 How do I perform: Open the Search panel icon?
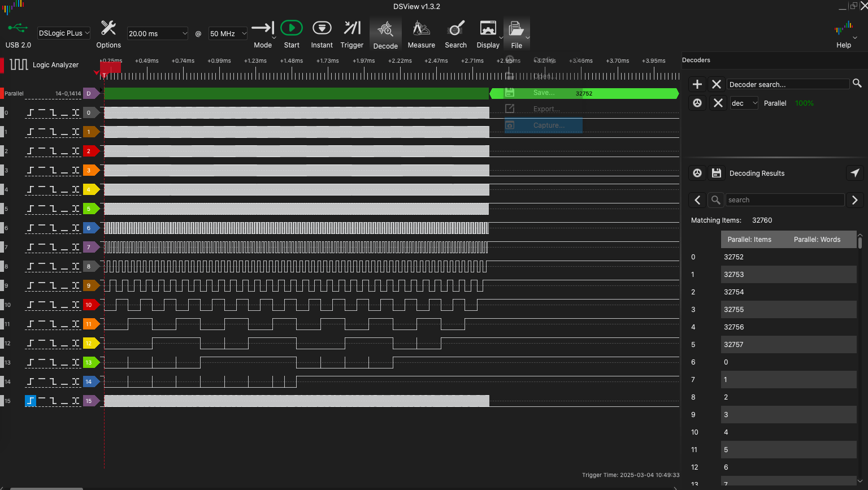[x=455, y=27]
